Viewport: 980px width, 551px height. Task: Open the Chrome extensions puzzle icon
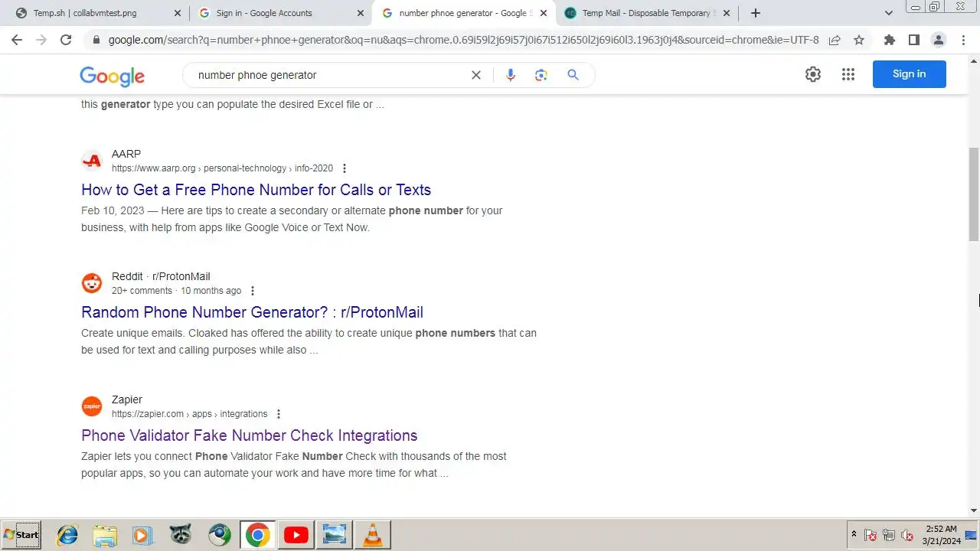click(889, 40)
